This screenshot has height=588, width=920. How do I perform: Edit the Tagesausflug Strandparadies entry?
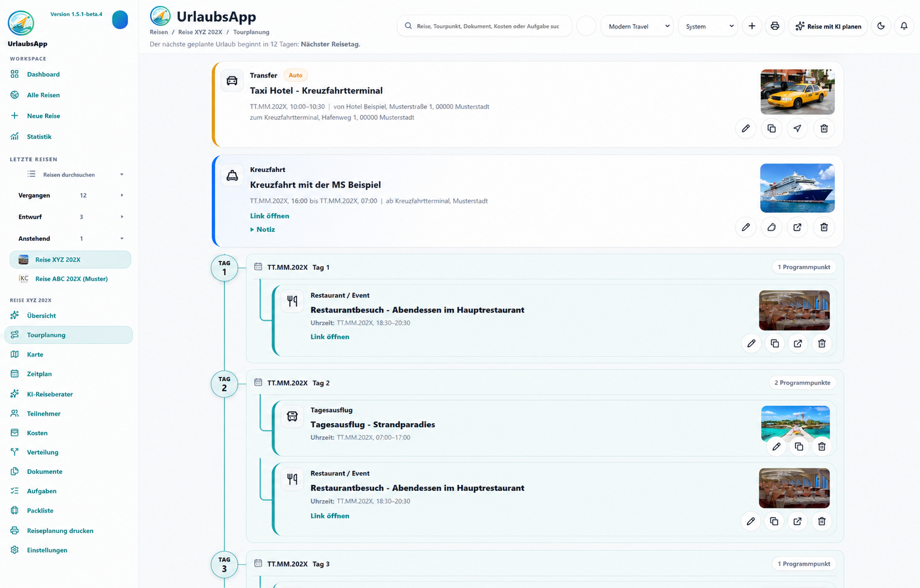tap(776, 447)
